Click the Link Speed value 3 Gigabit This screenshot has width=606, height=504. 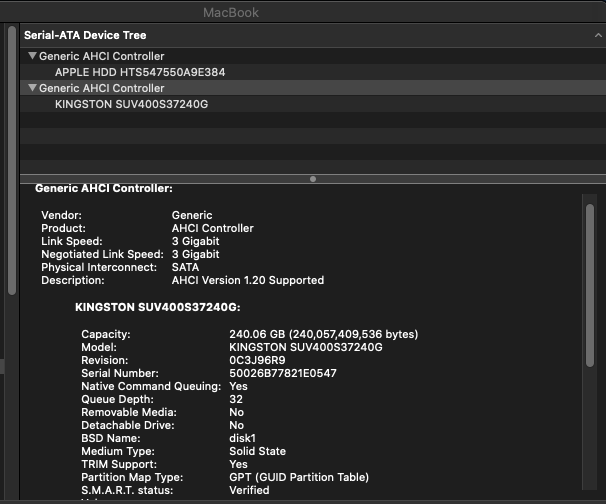point(195,241)
